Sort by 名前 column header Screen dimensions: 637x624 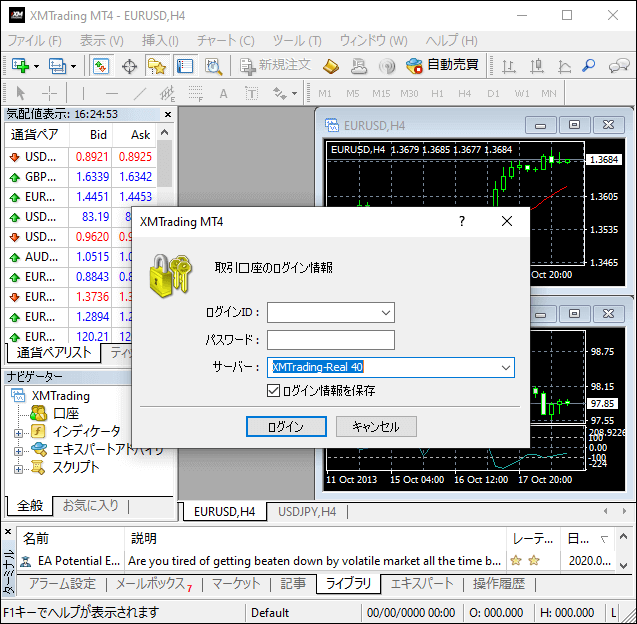point(71,538)
